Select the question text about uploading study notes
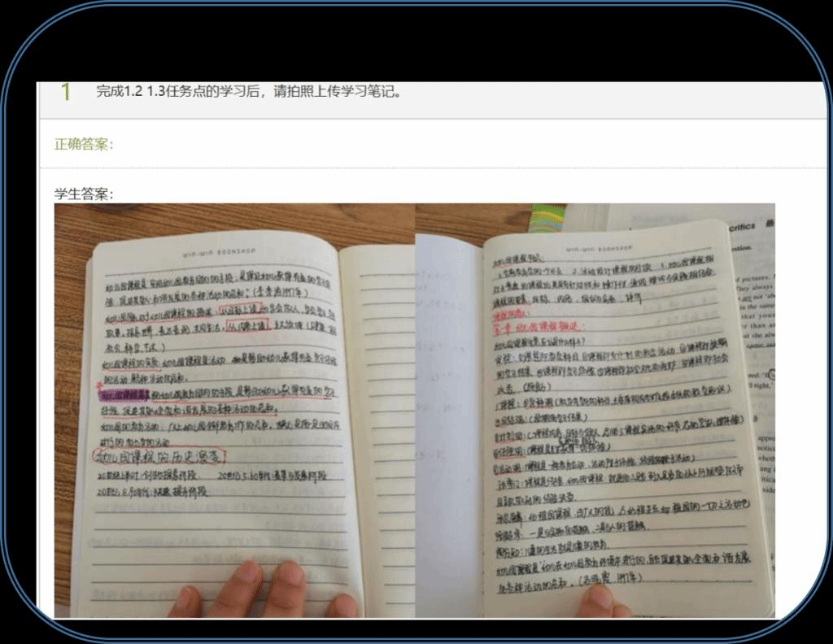The width and height of the screenshot is (833, 644). (248, 91)
